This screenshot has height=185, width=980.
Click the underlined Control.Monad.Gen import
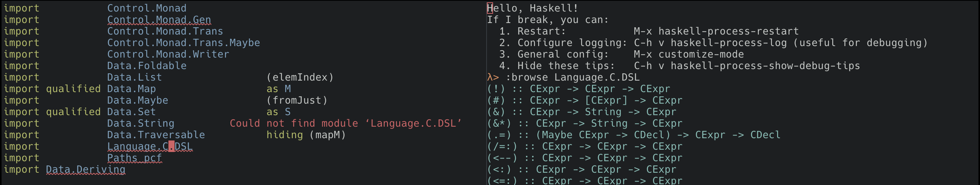click(159, 20)
